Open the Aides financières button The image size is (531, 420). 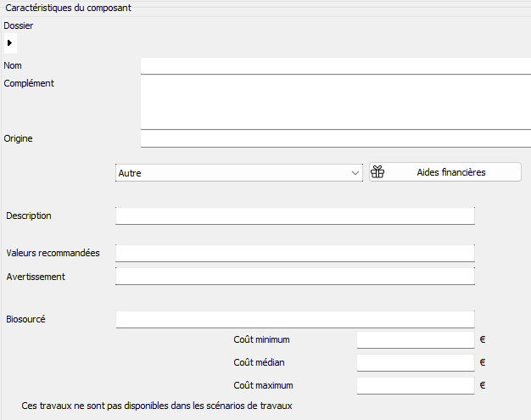pos(445,172)
